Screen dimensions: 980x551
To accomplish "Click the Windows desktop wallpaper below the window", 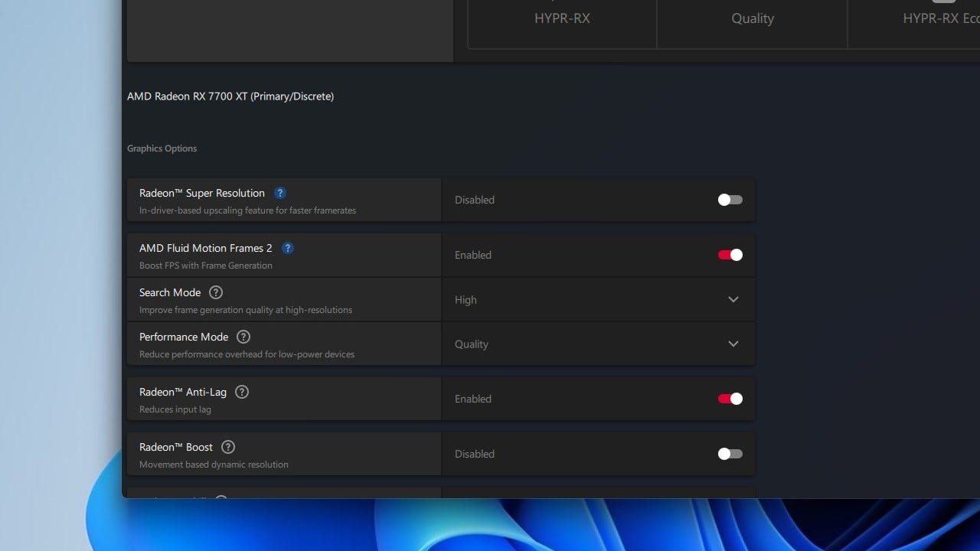I will click(536, 527).
